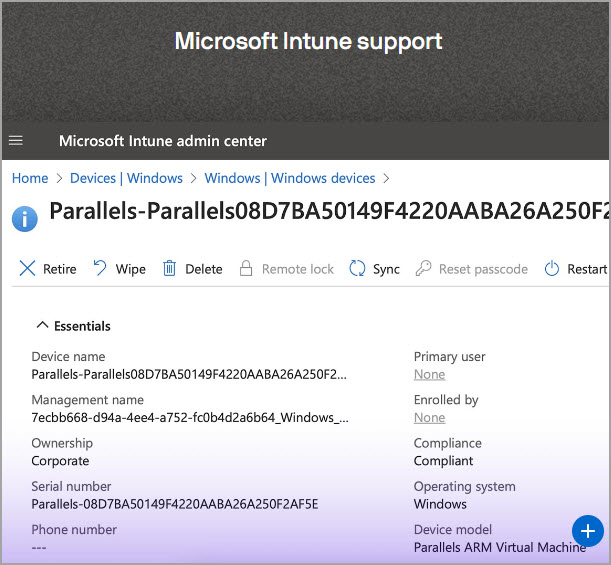
Task: Click the chevron after Windows devices breadcrumb
Action: coord(386,178)
